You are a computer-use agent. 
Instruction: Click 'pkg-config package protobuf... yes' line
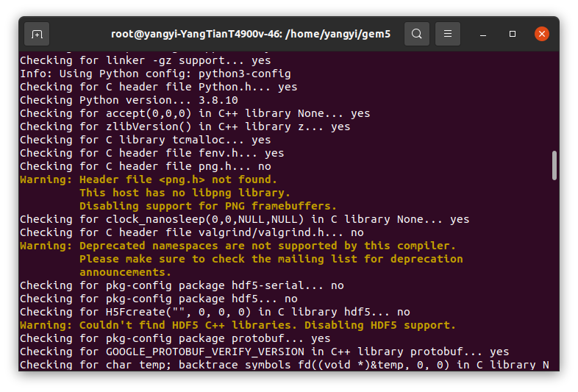175,339
